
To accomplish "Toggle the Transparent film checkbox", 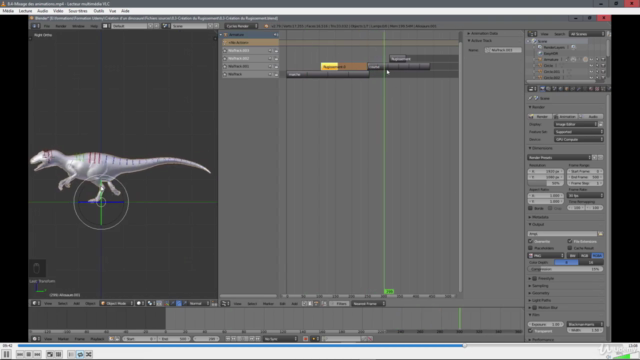I will [531, 331].
